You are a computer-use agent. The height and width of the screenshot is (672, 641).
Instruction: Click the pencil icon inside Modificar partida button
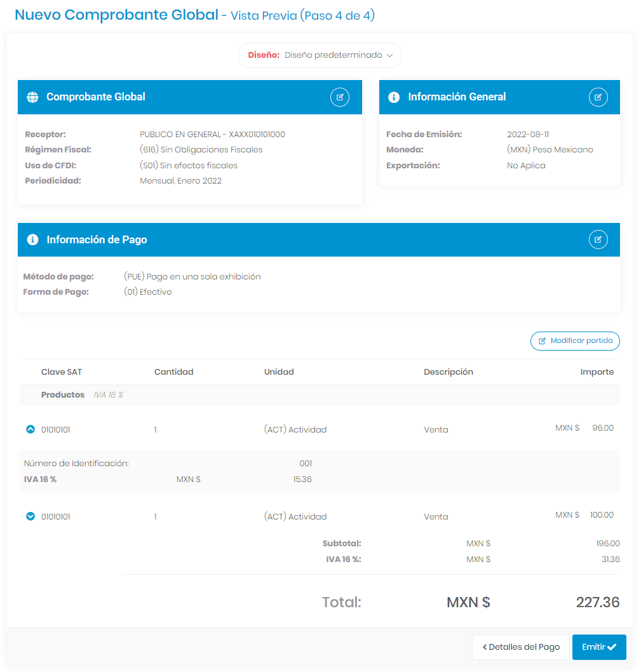(x=543, y=341)
